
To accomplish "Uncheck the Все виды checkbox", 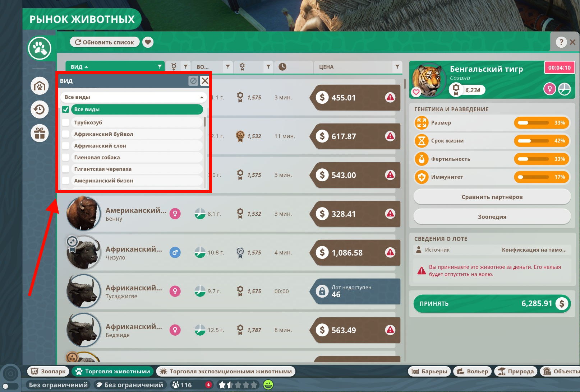I will coord(66,109).
